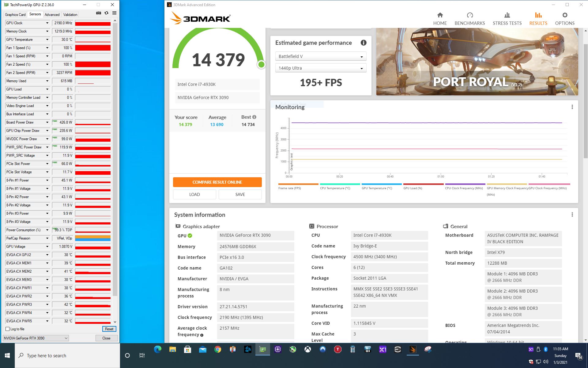Open the 1440p Ultra resolution dropdown
The height and width of the screenshot is (368, 588).
click(321, 68)
